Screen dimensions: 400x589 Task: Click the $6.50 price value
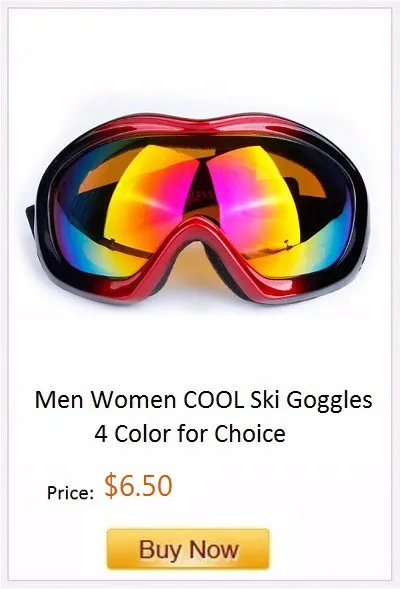[138, 486]
